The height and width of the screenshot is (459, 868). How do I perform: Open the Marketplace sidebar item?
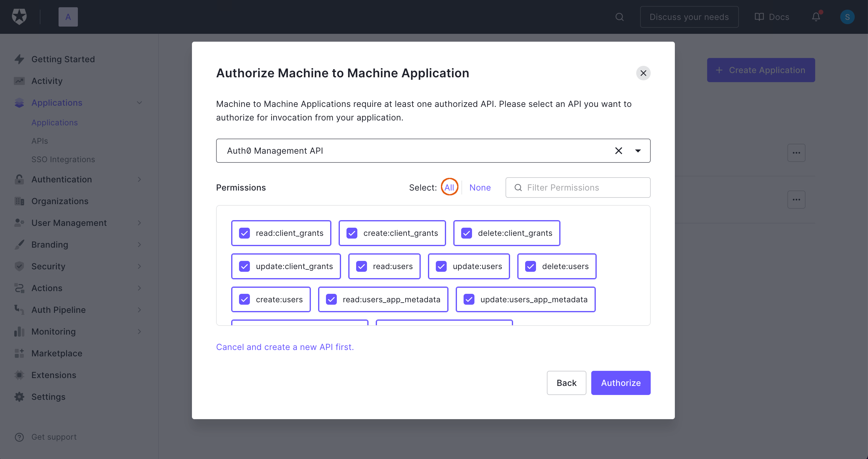[57, 353]
